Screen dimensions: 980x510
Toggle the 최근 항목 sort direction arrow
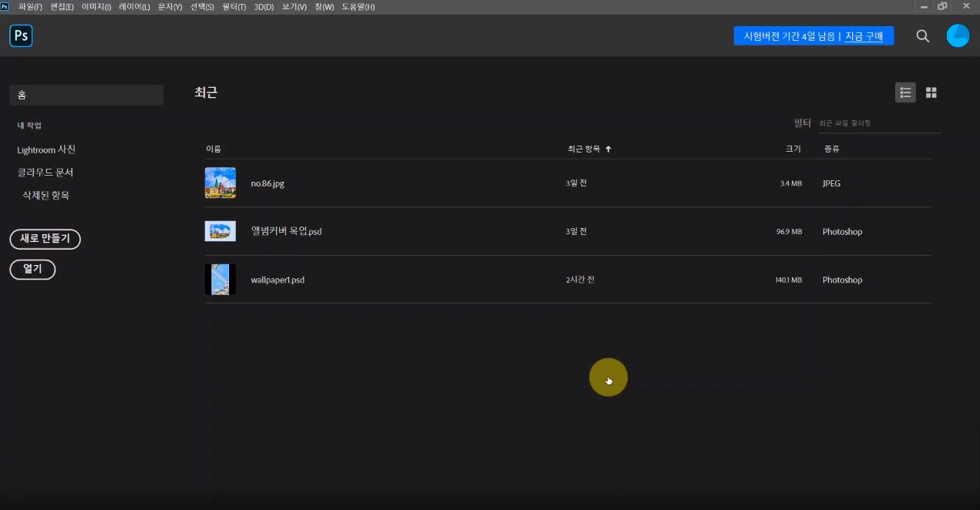click(608, 148)
